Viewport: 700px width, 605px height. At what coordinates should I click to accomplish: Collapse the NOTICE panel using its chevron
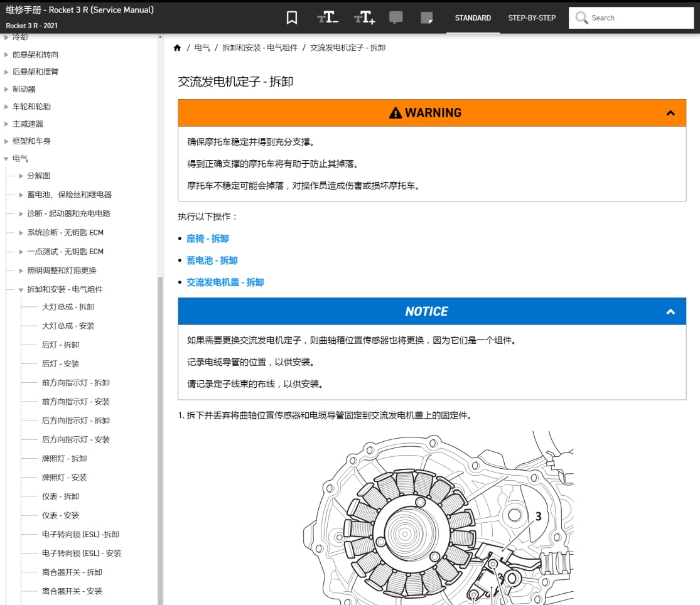[670, 311]
